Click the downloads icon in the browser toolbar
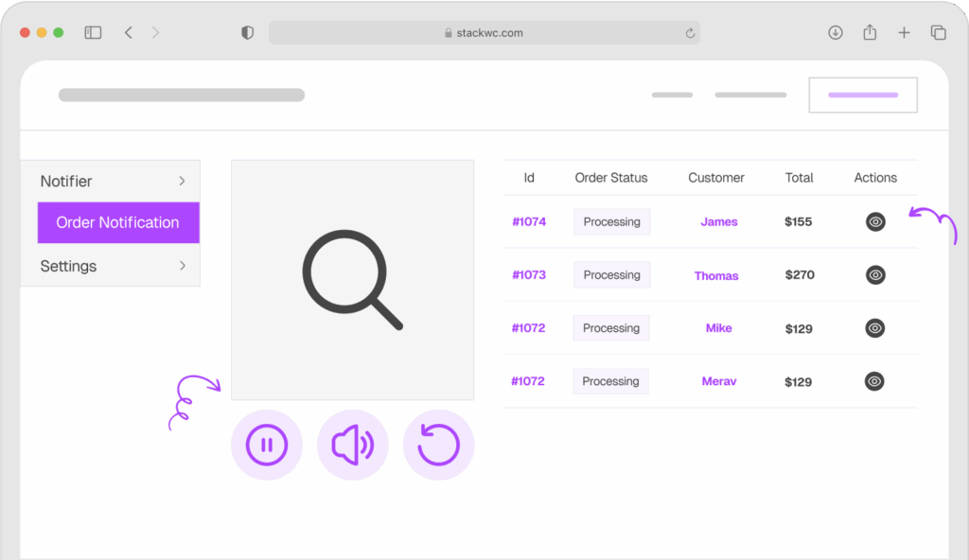The height and width of the screenshot is (560, 969). (835, 31)
